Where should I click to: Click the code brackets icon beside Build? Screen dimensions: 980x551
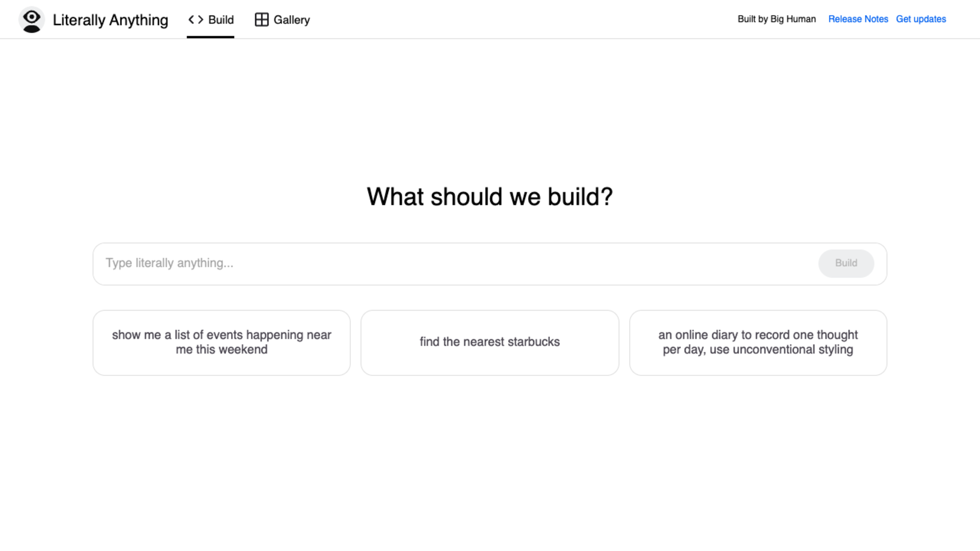point(196,19)
